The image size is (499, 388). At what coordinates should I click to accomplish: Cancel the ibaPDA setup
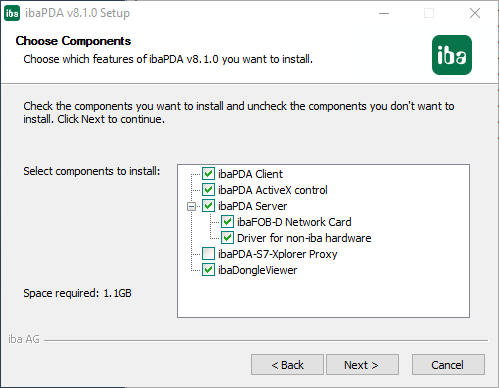[448, 365]
